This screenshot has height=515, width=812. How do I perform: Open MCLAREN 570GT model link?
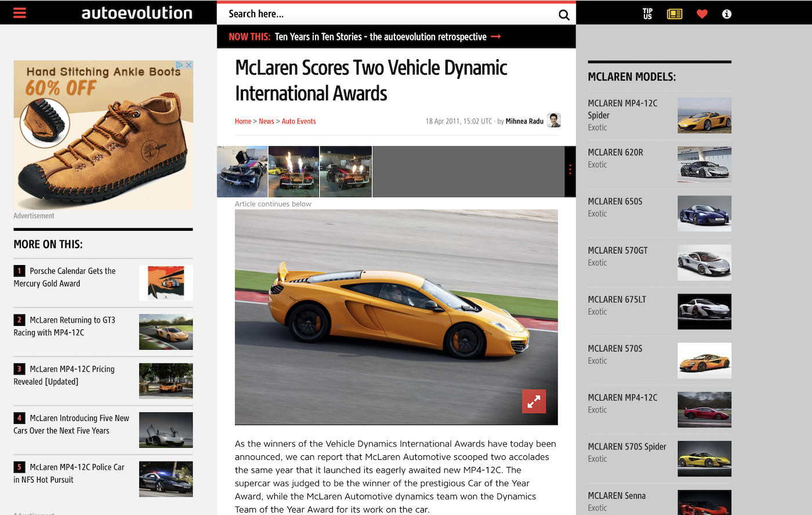[x=618, y=251]
